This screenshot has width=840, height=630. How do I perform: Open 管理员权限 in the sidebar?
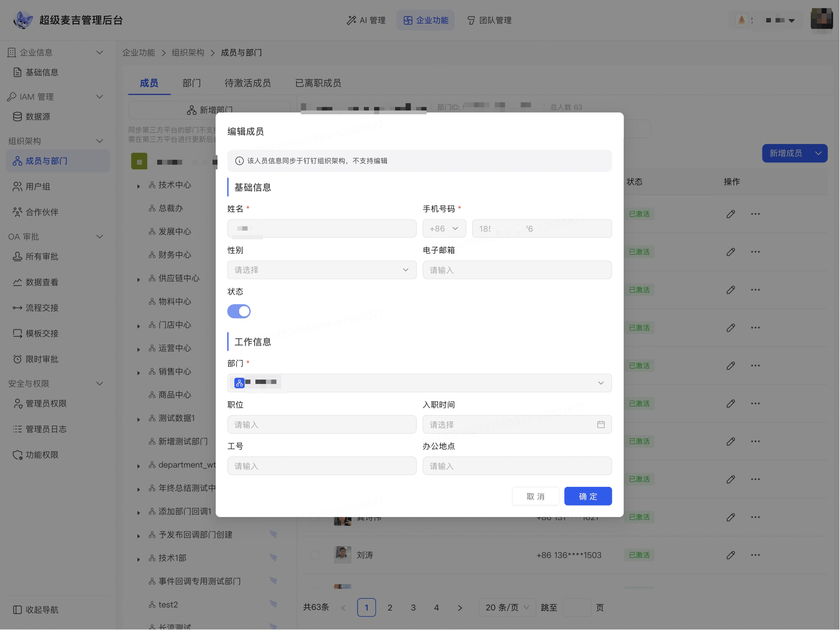(58, 403)
